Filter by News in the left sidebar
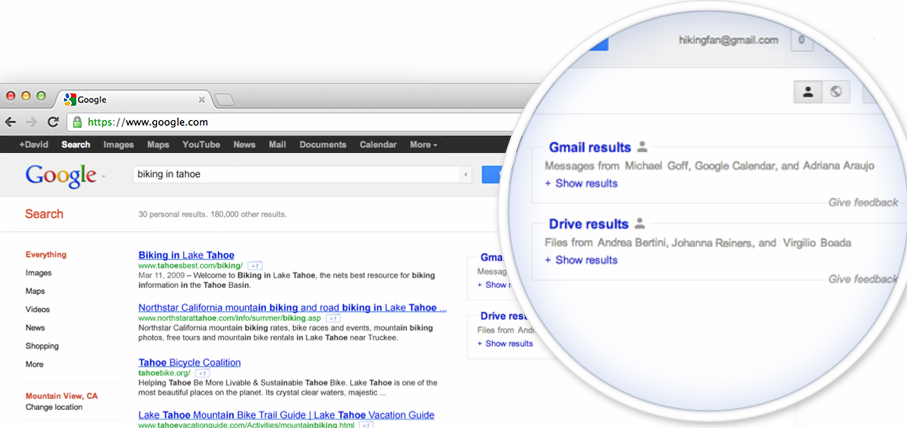Screen dimensions: 907x428 click(x=35, y=328)
